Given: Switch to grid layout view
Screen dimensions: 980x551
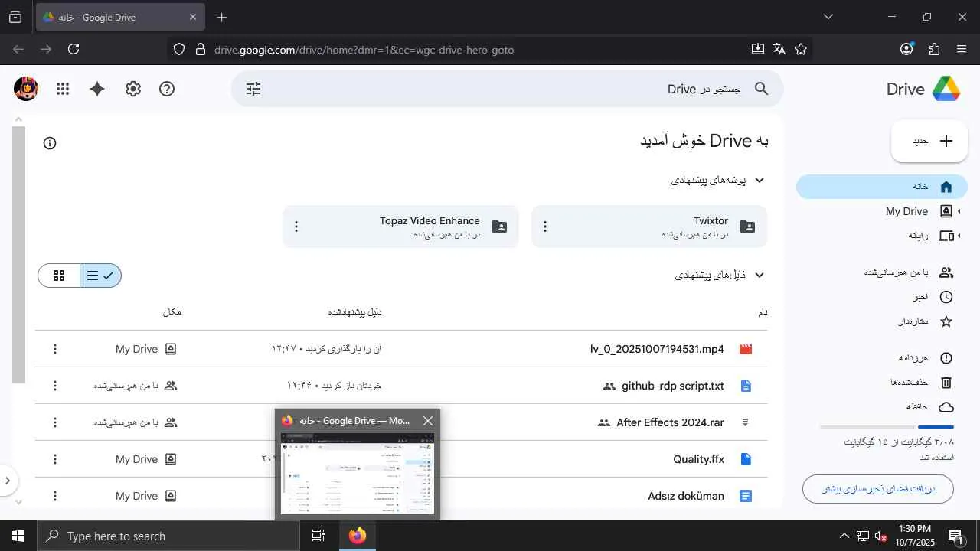Looking at the screenshot, I should [59, 275].
